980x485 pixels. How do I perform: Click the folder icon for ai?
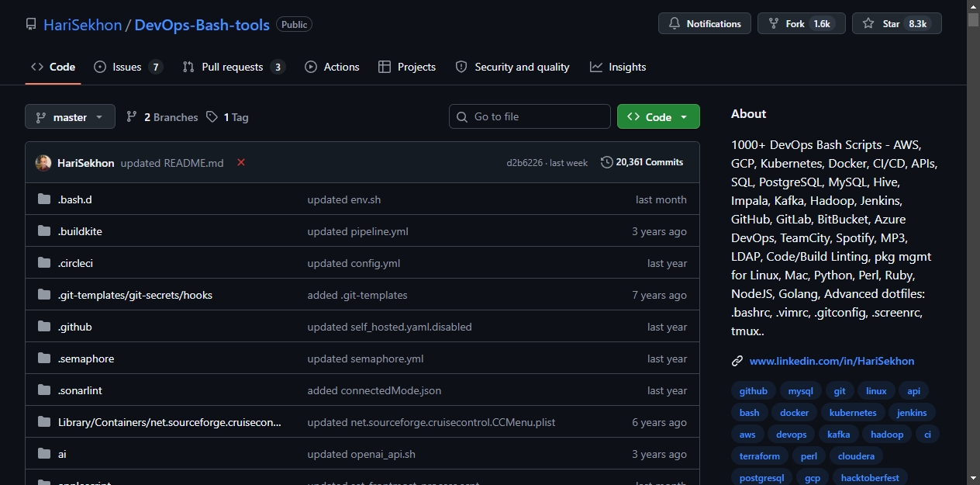[44, 454]
